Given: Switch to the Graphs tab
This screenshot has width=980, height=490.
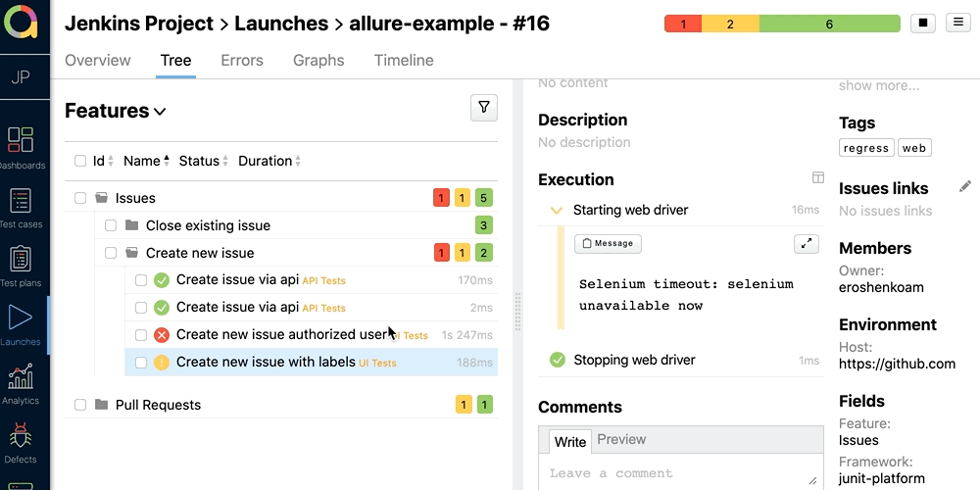Looking at the screenshot, I should coord(318,61).
